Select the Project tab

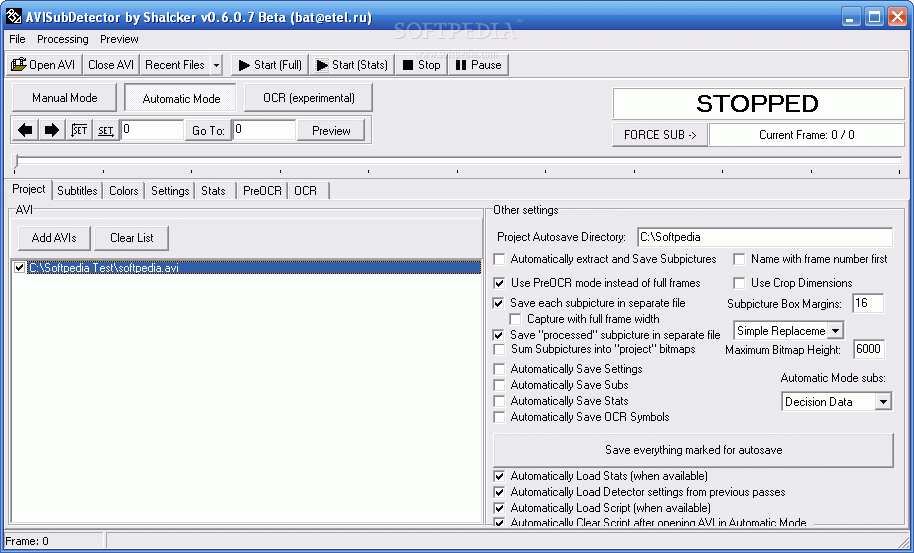pyautogui.click(x=29, y=189)
